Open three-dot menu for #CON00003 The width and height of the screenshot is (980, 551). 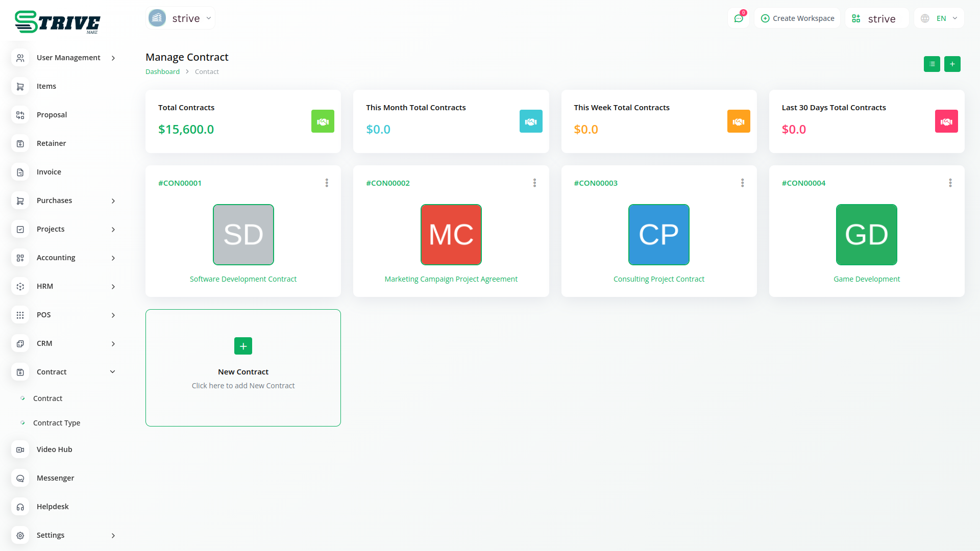click(x=742, y=183)
